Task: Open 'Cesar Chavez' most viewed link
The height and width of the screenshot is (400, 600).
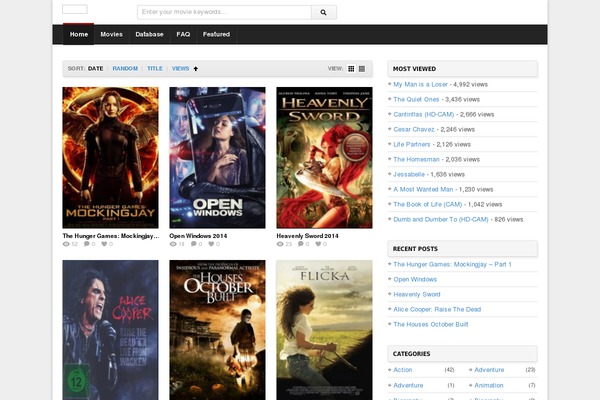Action: pos(414,129)
